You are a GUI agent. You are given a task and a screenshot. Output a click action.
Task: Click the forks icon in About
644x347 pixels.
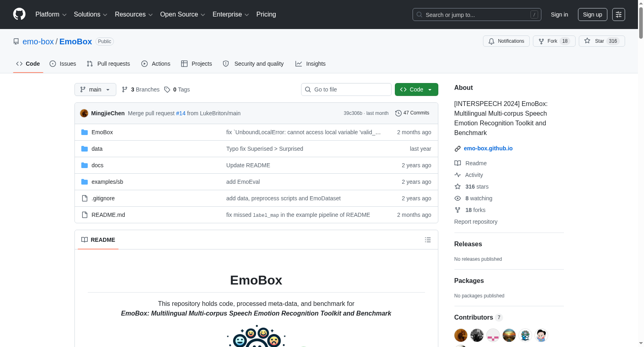coord(458,210)
